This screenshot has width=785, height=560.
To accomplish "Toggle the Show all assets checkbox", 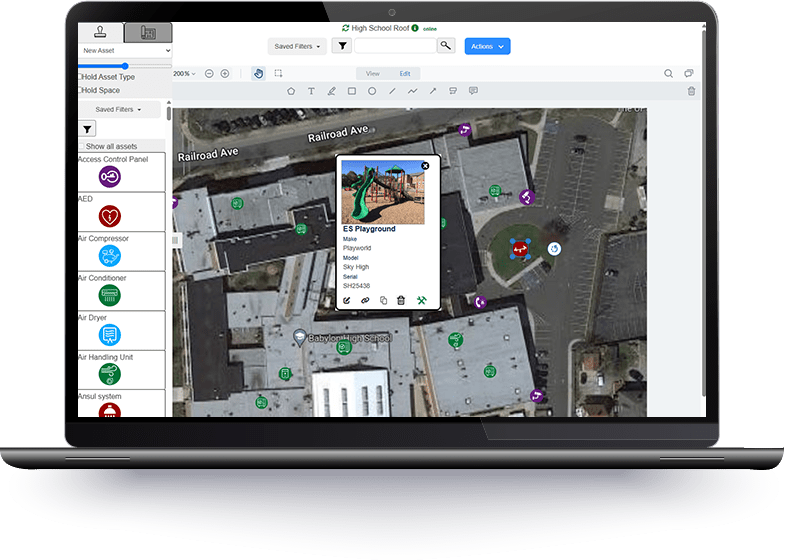I will click(81, 146).
